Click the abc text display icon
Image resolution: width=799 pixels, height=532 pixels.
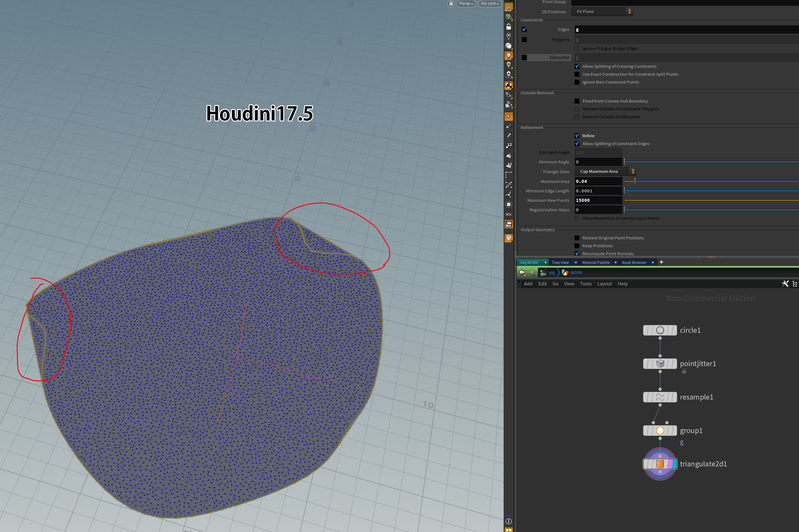coord(508,214)
